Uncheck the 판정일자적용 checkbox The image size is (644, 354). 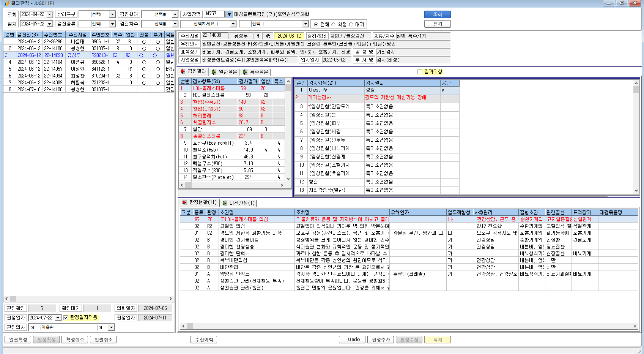[x=66, y=318]
